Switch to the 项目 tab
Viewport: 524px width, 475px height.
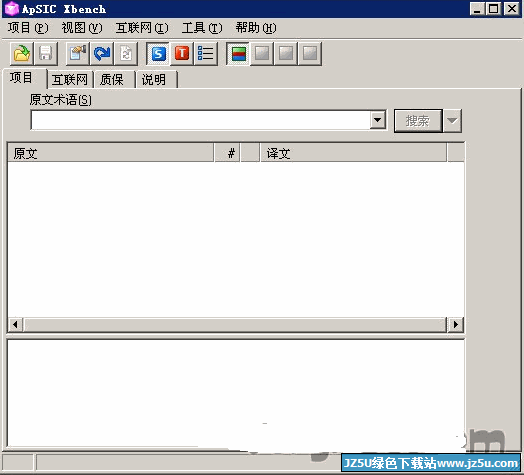(24, 78)
